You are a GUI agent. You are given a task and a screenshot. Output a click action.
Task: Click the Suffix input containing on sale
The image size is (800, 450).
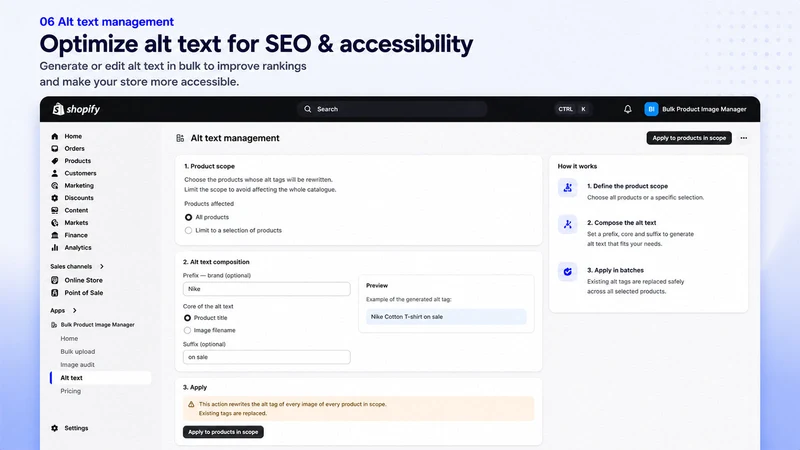click(266, 357)
